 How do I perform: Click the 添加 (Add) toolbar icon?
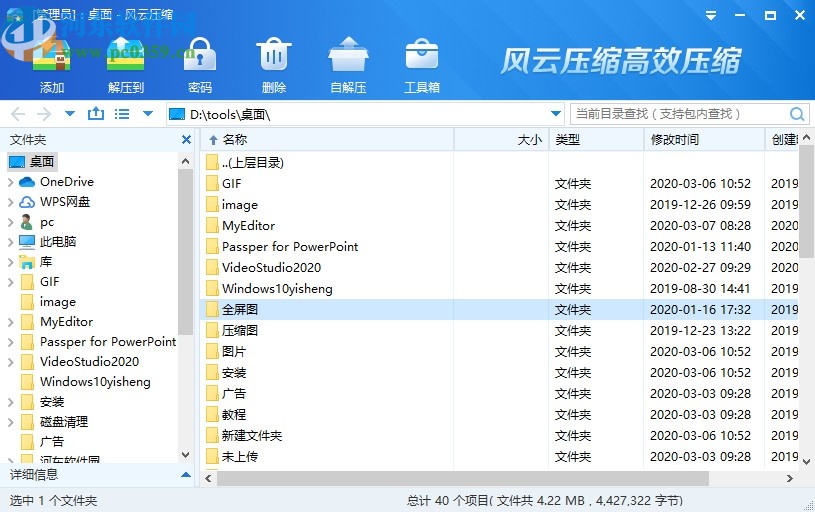coord(51,57)
